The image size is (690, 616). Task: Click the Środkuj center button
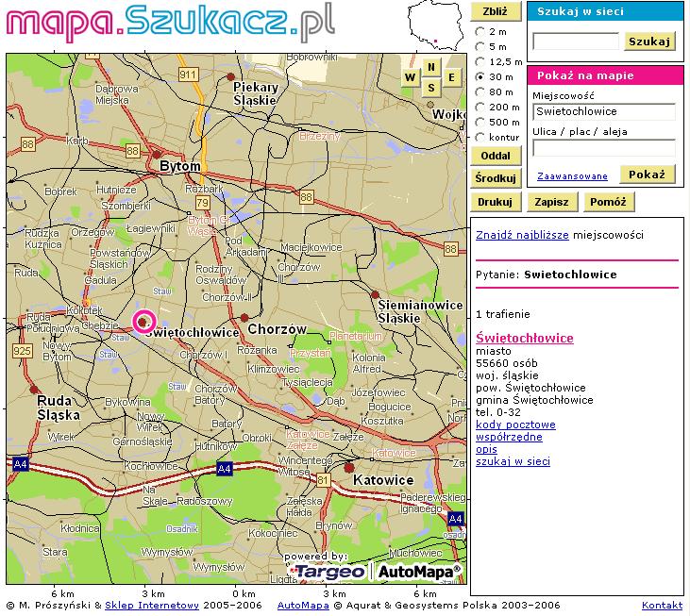[x=496, y=177]
